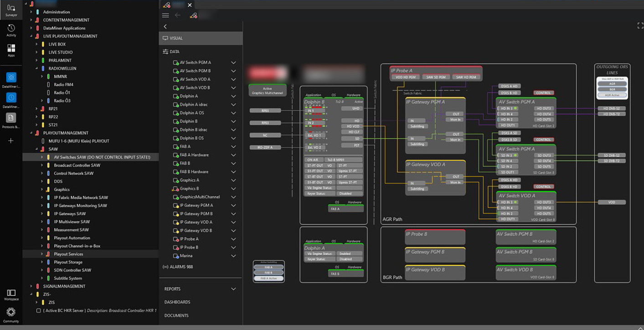Select AGR in Outgoing ORS Lines
644x330 pixels.
pyautogui.click(x=612, y=84)
